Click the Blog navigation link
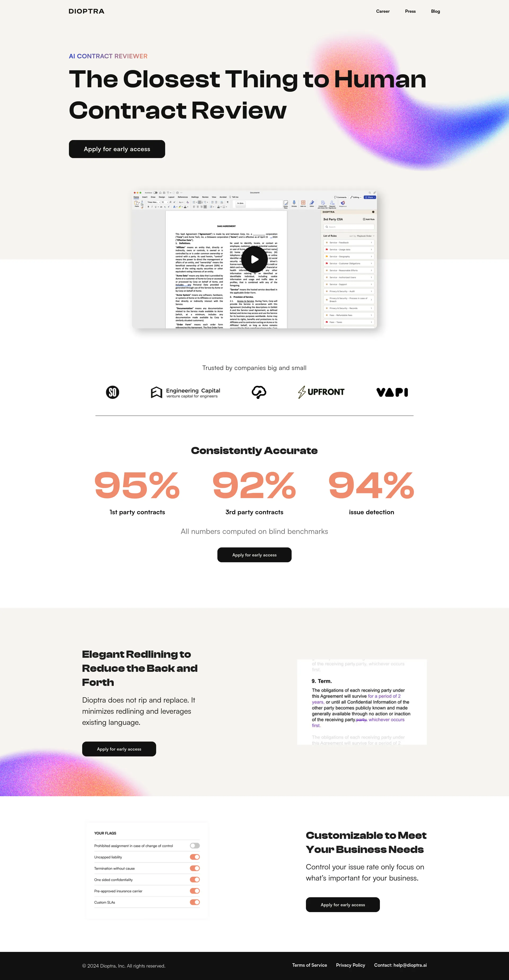 [x=435, y=11]
